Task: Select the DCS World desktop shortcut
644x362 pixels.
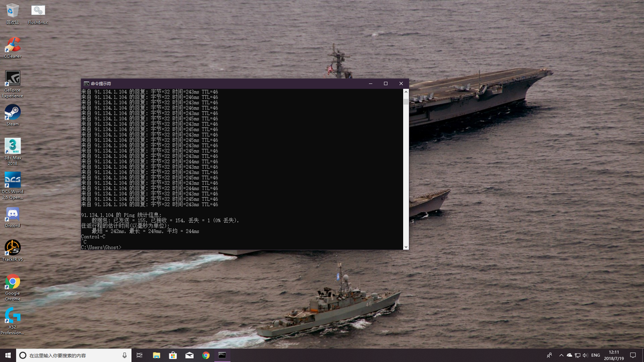Action: pos(12,186)
